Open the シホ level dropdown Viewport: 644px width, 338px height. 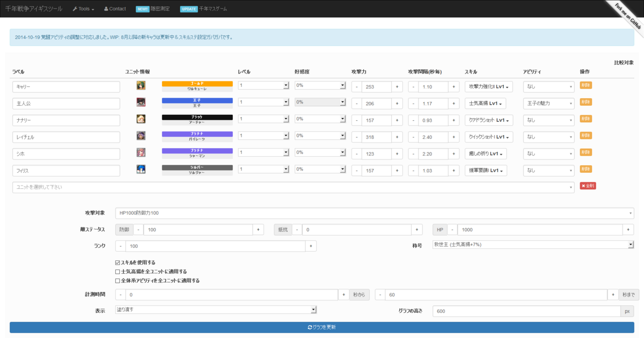pos(264,152)
